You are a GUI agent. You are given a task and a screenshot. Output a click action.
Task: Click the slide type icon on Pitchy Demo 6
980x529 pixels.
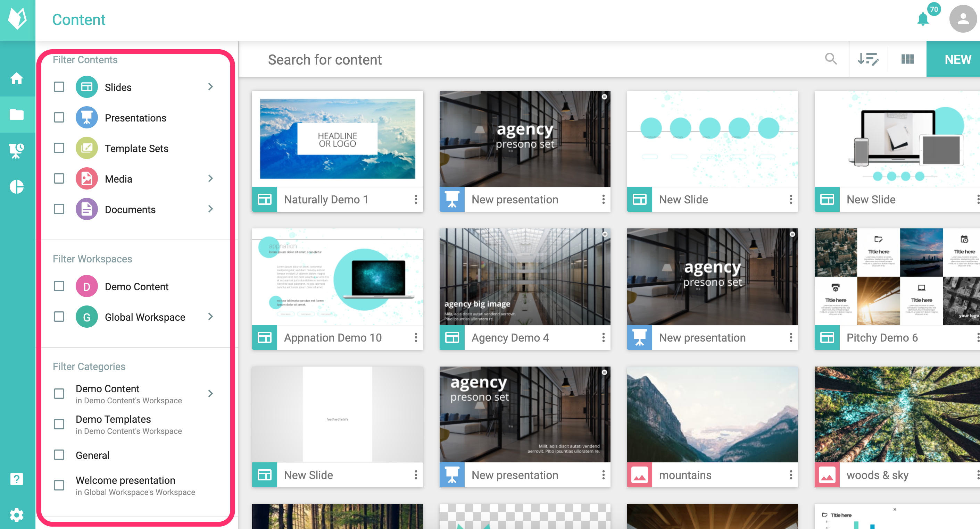(827, 337)
